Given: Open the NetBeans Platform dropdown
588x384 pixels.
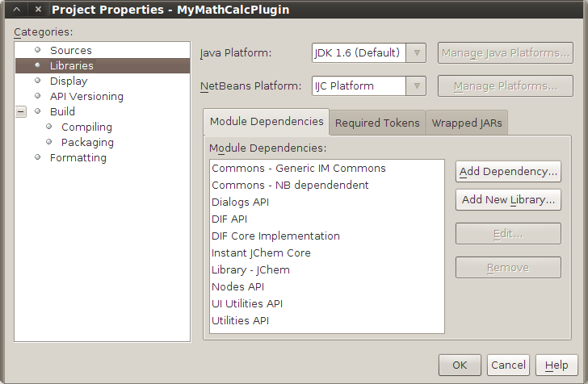Looking at the screenshot, I should [x=417, y=86].
